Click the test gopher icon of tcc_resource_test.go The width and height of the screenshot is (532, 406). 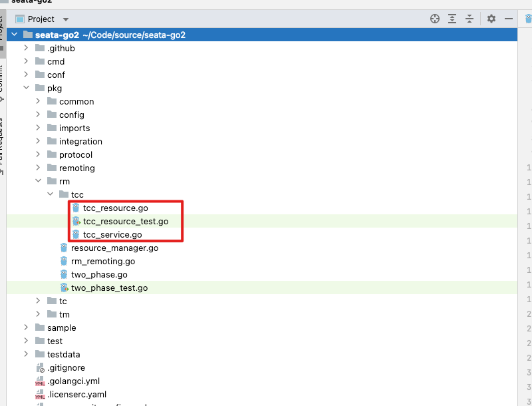(76, 221)
